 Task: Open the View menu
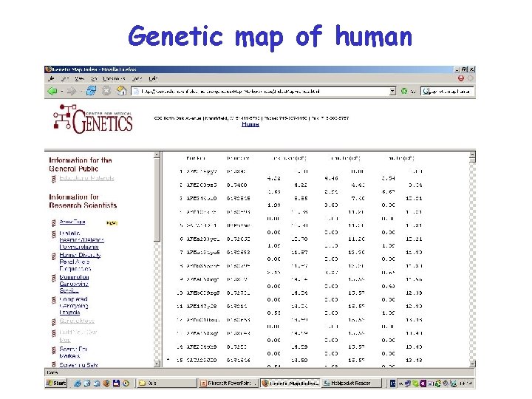coord(80,79)
